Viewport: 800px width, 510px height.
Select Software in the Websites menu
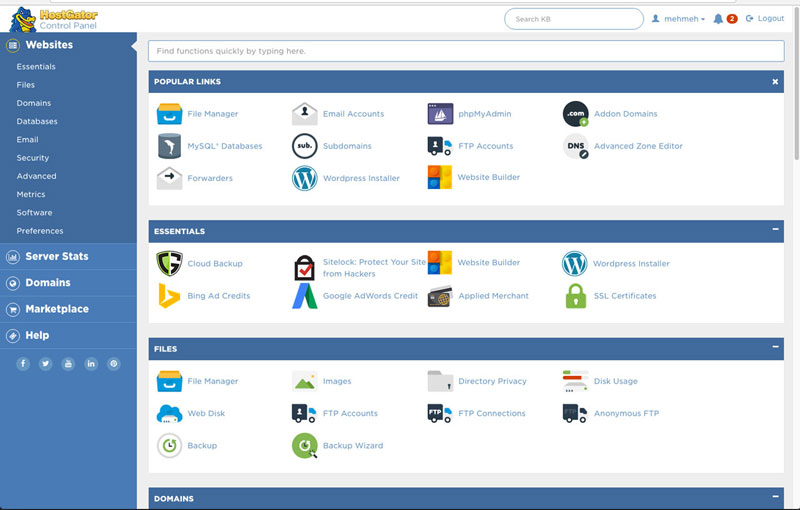pos(34,213)
